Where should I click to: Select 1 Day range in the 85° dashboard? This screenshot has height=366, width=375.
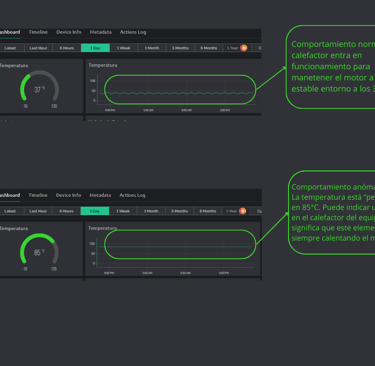[95, 211]
